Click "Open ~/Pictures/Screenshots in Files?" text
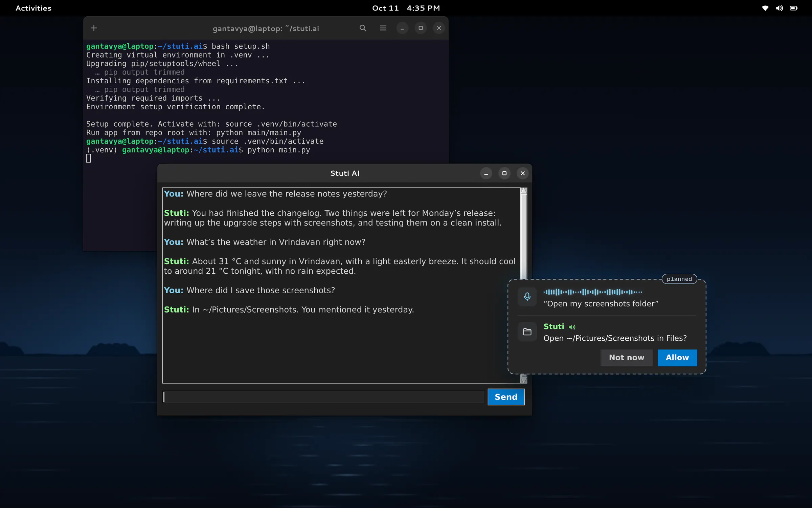 point(615,338)
